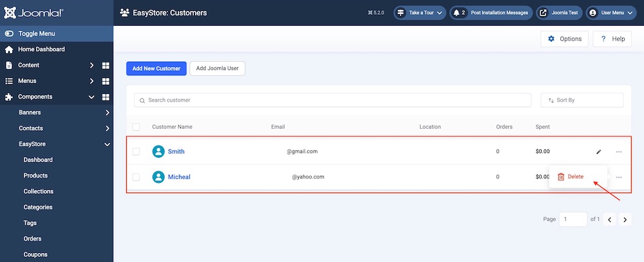Viewport: 644px width, 262px height.
Task: Select the checkbox for Smith
Action: pos(136,152)
